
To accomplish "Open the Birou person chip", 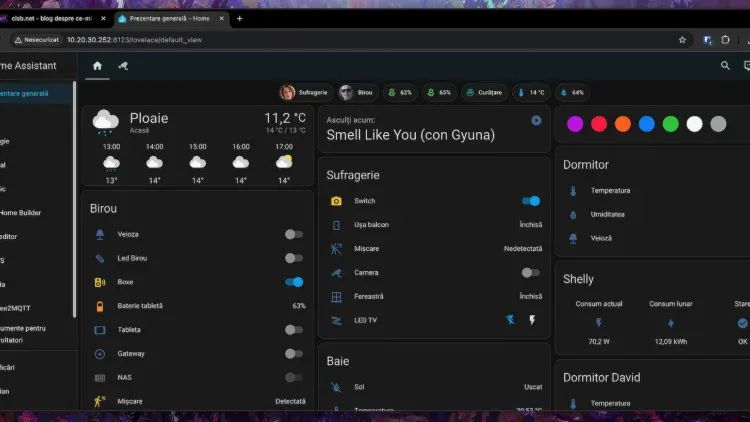I will 356,92.
